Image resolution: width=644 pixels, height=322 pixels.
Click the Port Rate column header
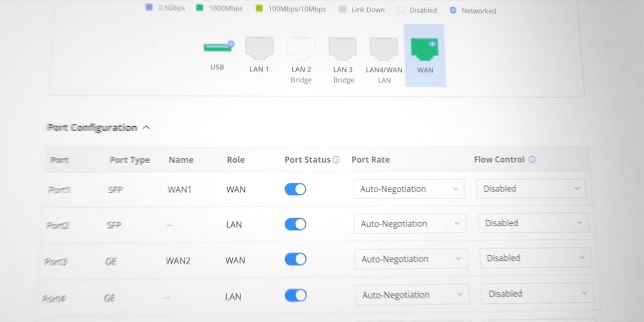coord(370,159)
